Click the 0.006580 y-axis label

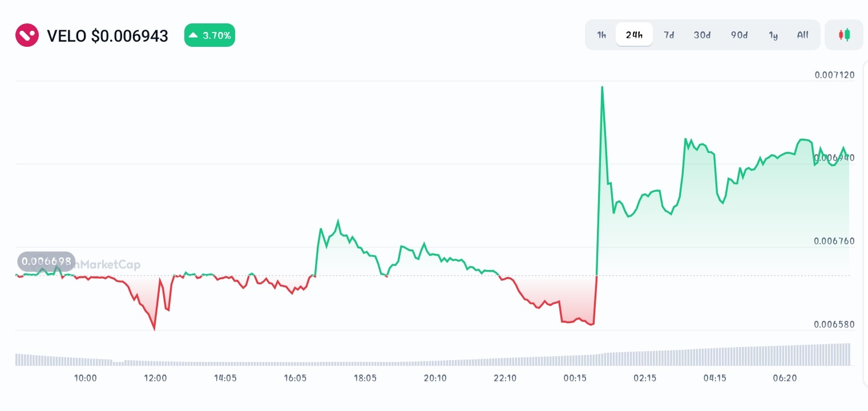(834, 324)
